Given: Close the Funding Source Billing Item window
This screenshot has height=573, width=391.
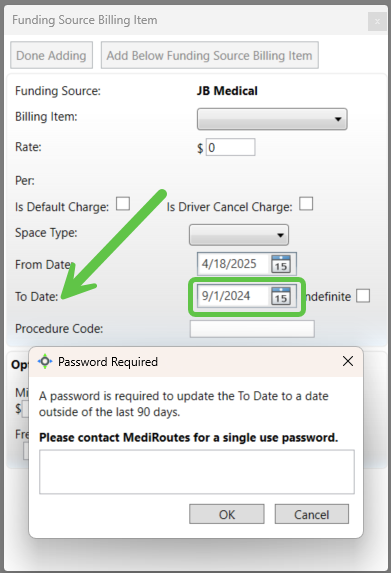Looking at the screenshot, I should coord(377,22).
